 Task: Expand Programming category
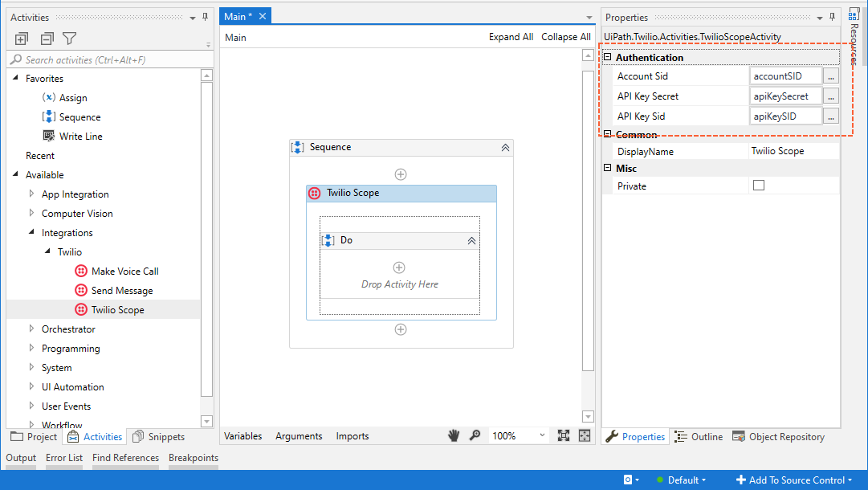pyautogui.click(x=31, y=348)
